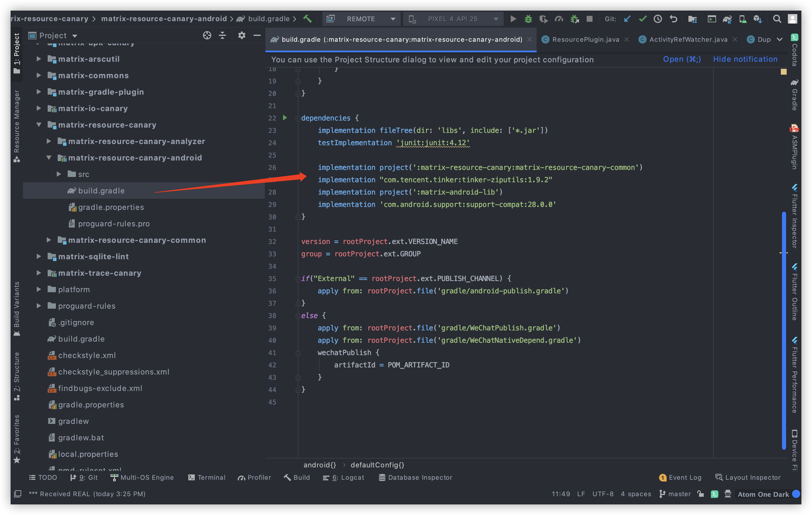Click Hide notification link

pyautogui.click(x=745, y=59)
